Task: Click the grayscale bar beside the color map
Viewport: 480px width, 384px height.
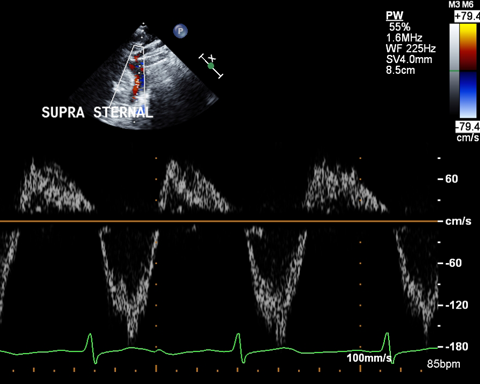Action: [454, 71]
